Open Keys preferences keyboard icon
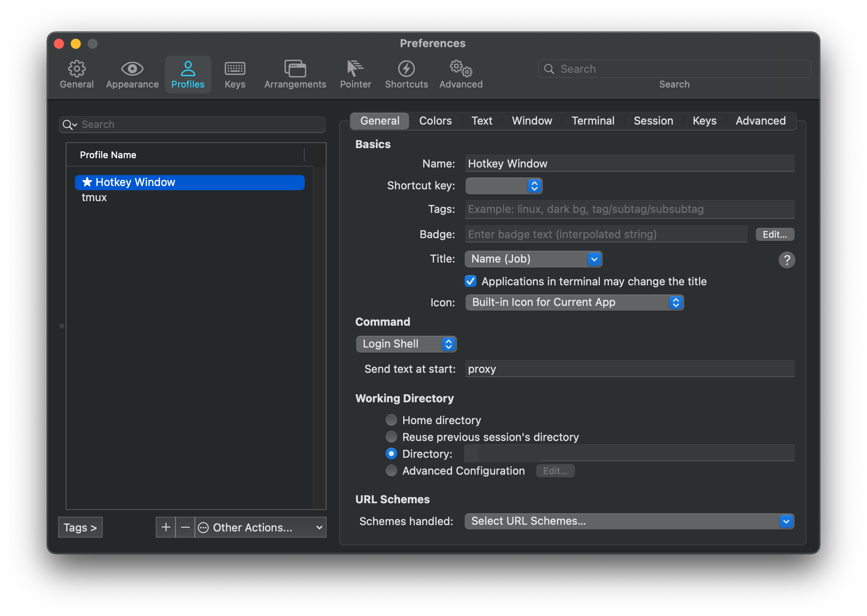The image size is (867, 616). [x=235, y=69]
